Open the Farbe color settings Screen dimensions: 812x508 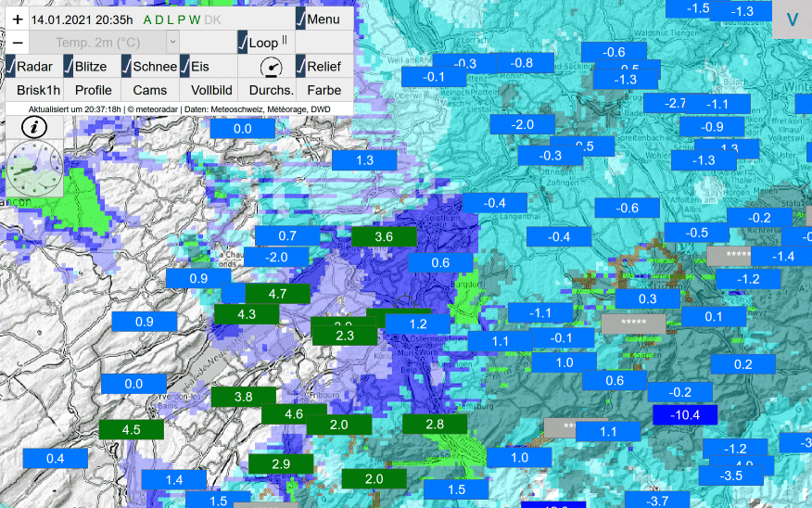(x=324, y=90)
